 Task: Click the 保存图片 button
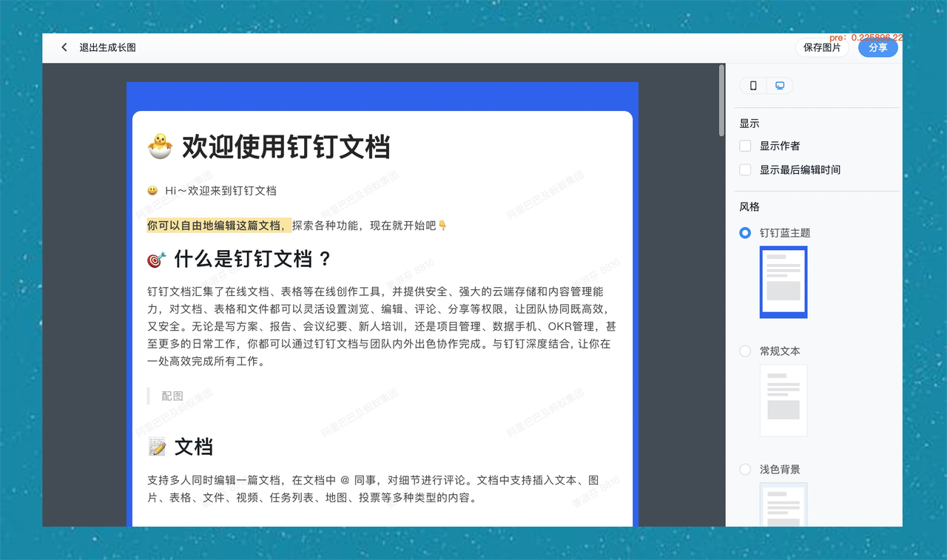tap(822, 47)
